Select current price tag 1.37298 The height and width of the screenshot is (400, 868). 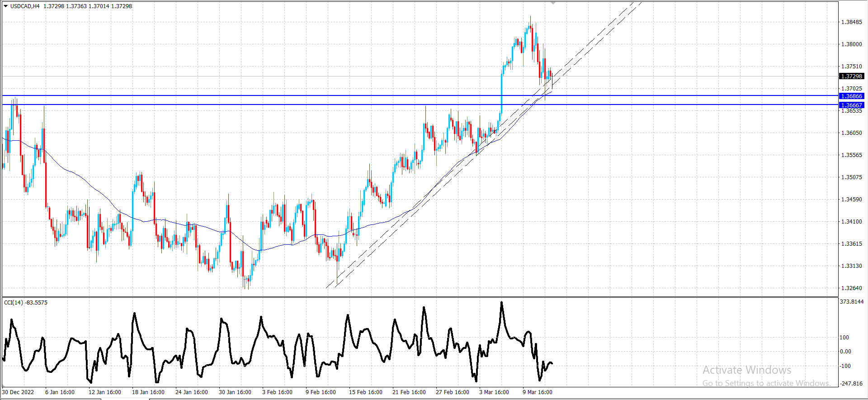pyautogui.click(x=852, y=76)
